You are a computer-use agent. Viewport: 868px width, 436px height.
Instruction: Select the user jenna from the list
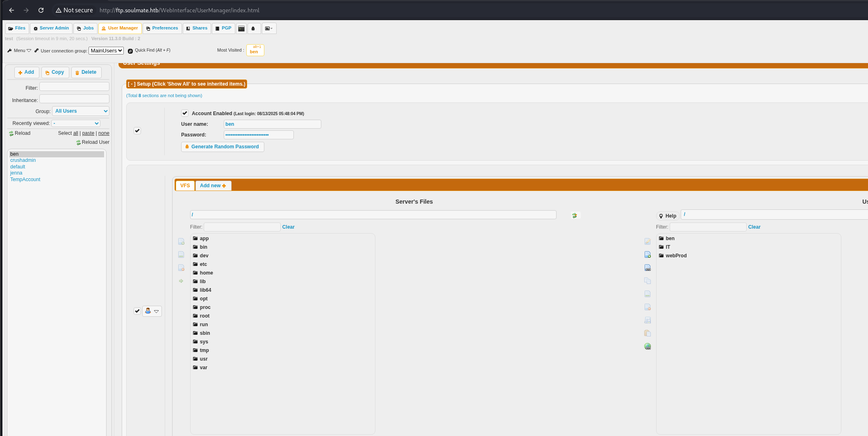pos(16,173)
